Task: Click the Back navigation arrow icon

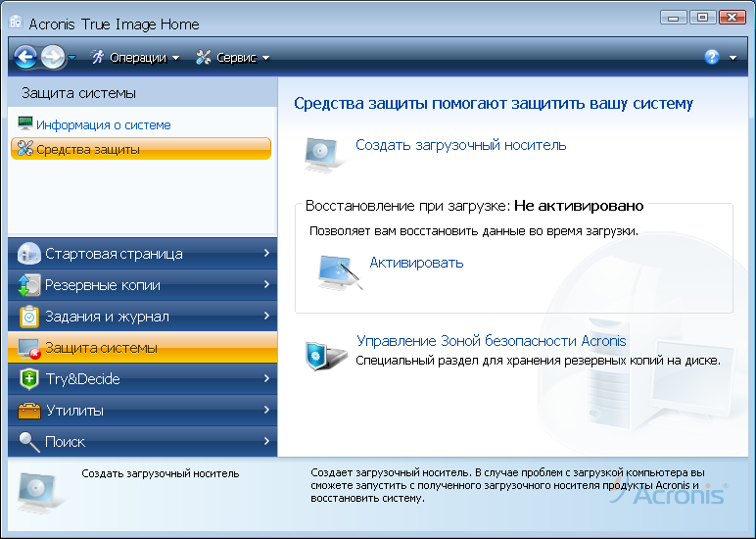Action: click(25, 57)
